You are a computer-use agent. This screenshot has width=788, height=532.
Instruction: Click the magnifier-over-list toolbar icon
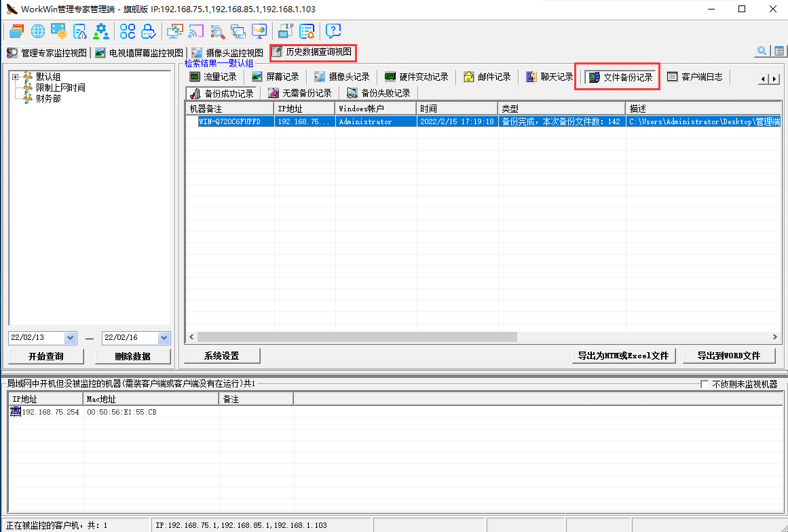pos(217,31)
